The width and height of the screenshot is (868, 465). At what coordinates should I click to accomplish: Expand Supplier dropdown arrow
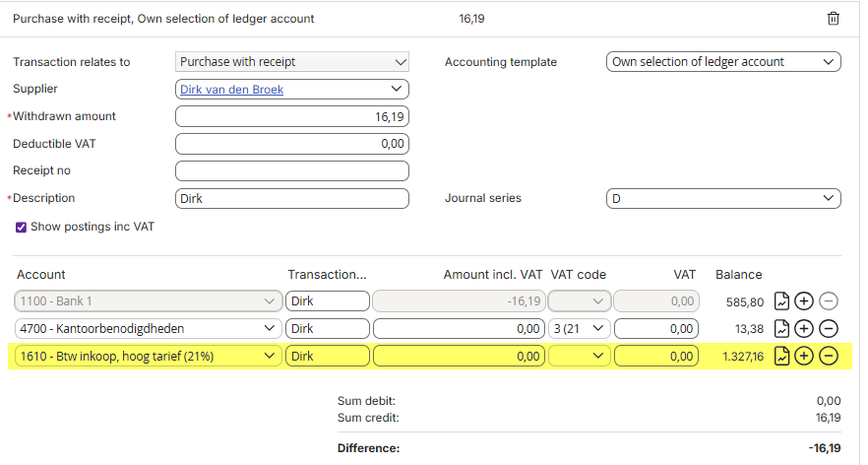(397, 89)
